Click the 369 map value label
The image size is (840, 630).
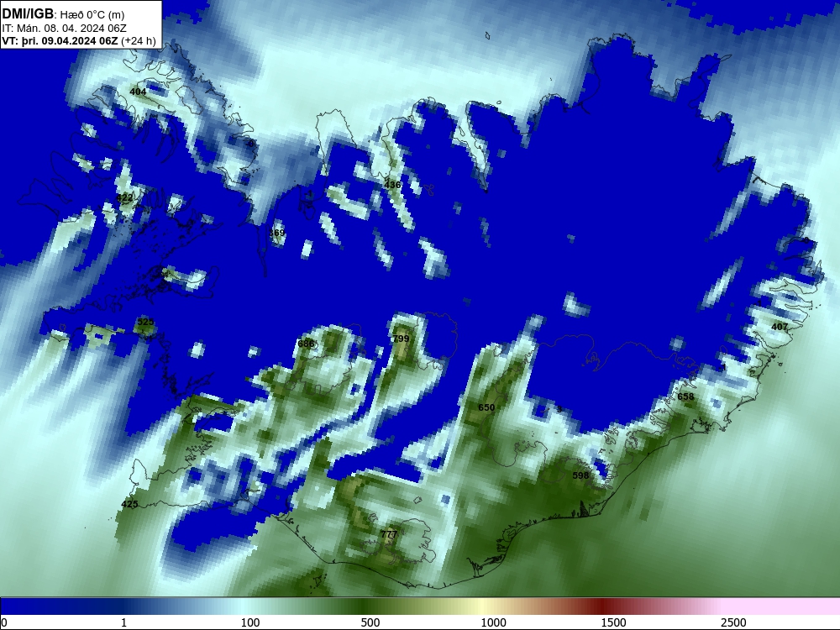click(x=276, y=233)
